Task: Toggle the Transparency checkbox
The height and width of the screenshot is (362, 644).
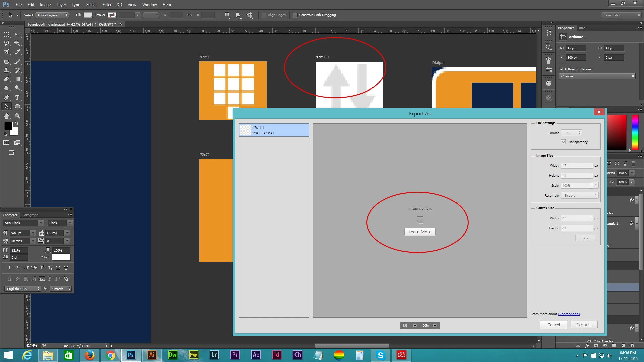Action: point(563,142)
